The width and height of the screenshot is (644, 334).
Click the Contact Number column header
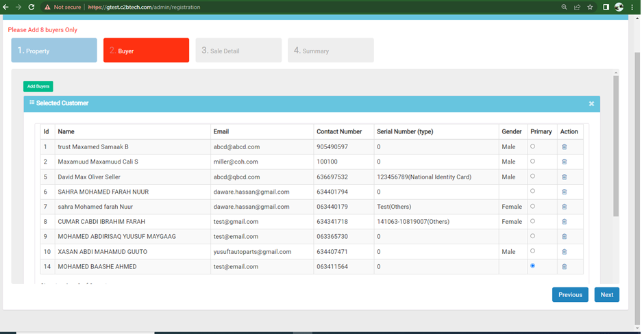pos(339,131)
